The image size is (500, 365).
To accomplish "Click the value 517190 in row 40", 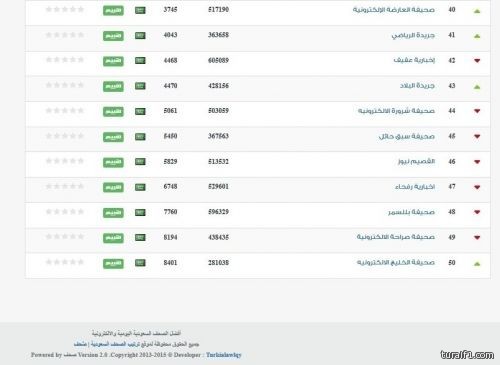I will (x=218, y=10).
